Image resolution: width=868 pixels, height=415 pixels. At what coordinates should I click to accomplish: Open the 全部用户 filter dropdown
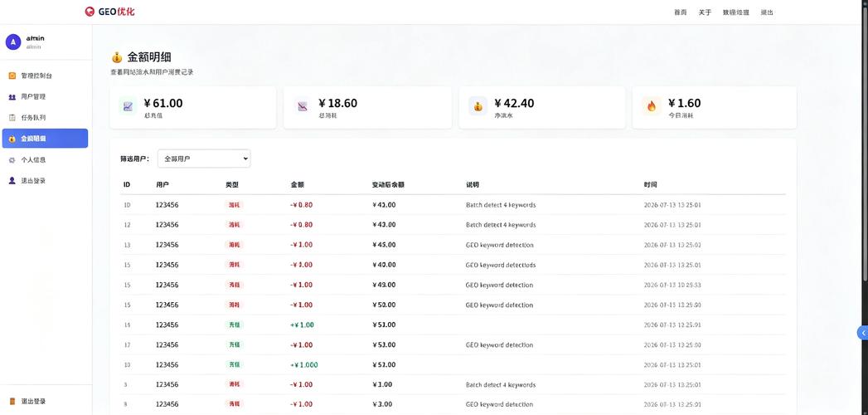(x=204, y=159)
